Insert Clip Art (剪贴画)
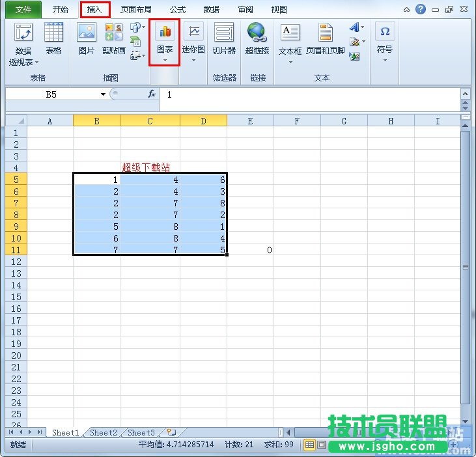This screenshot has width=476, height=457. tap(114, 38)
